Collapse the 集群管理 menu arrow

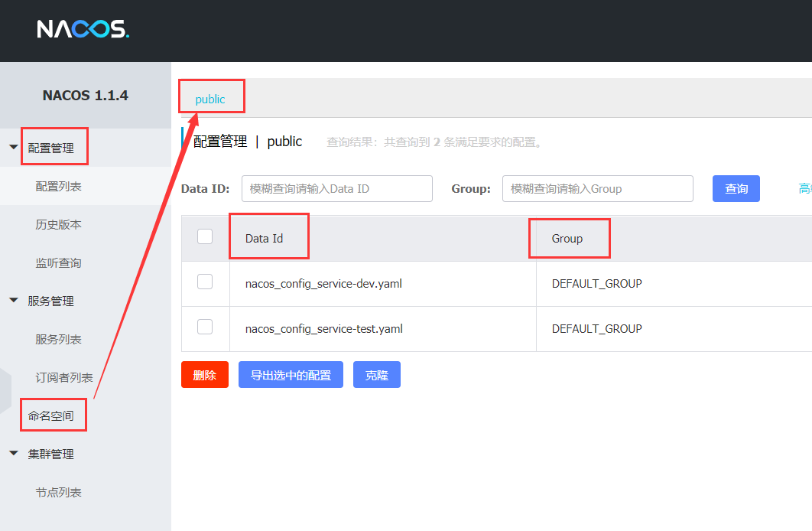pos(14,453)
